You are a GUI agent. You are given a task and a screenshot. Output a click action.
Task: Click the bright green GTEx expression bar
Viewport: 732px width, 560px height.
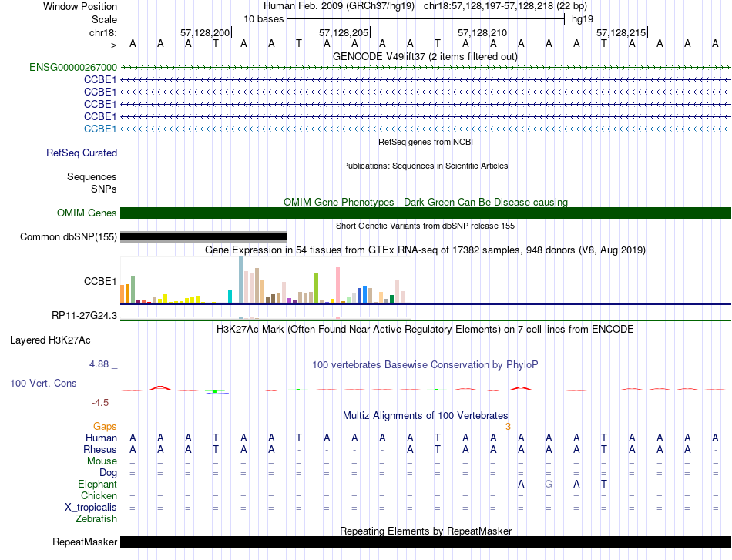click(x=316, y=288)
